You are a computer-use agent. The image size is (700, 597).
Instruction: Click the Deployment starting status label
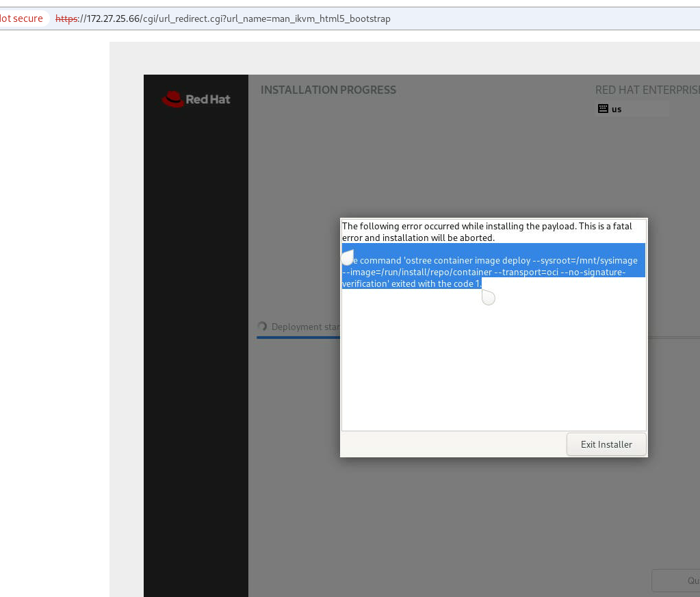306,327
